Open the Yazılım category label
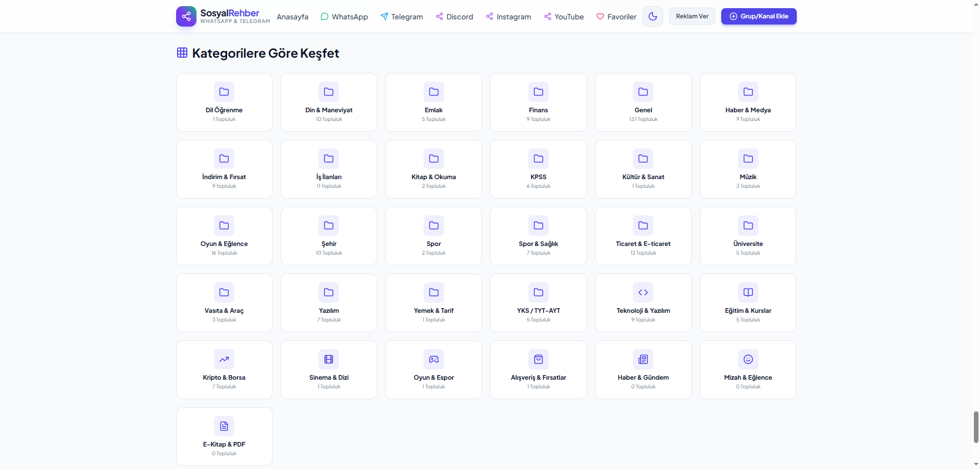 pyautogui.click(x=329, y=311)
